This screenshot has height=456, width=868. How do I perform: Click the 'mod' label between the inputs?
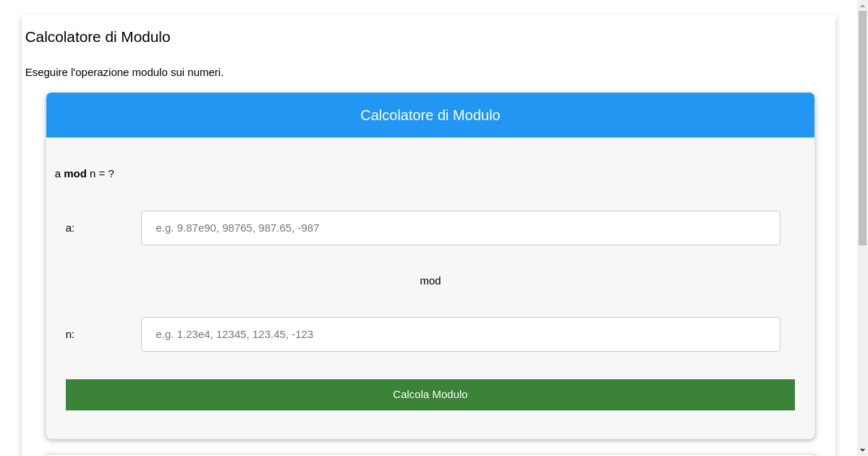tap(430, 281)
